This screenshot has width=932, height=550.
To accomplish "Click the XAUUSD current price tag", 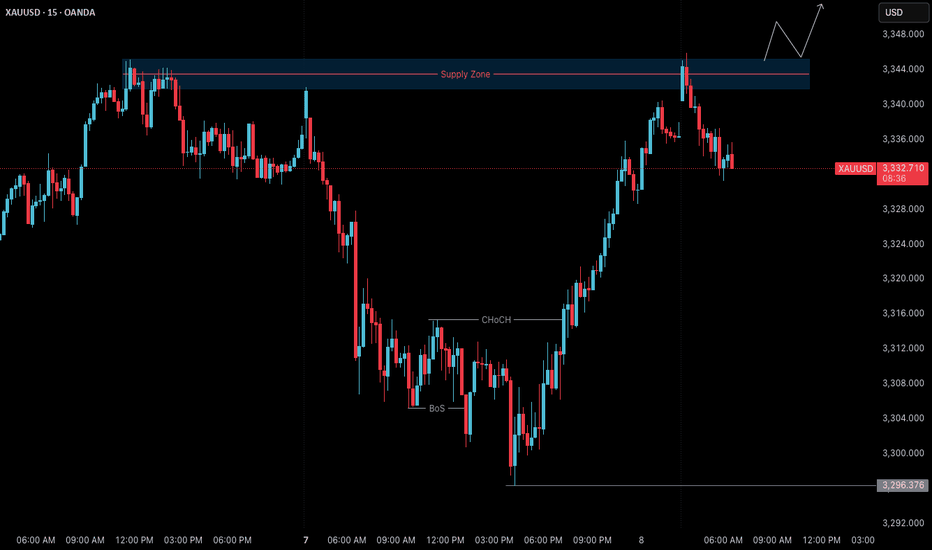I will point(855,169).
